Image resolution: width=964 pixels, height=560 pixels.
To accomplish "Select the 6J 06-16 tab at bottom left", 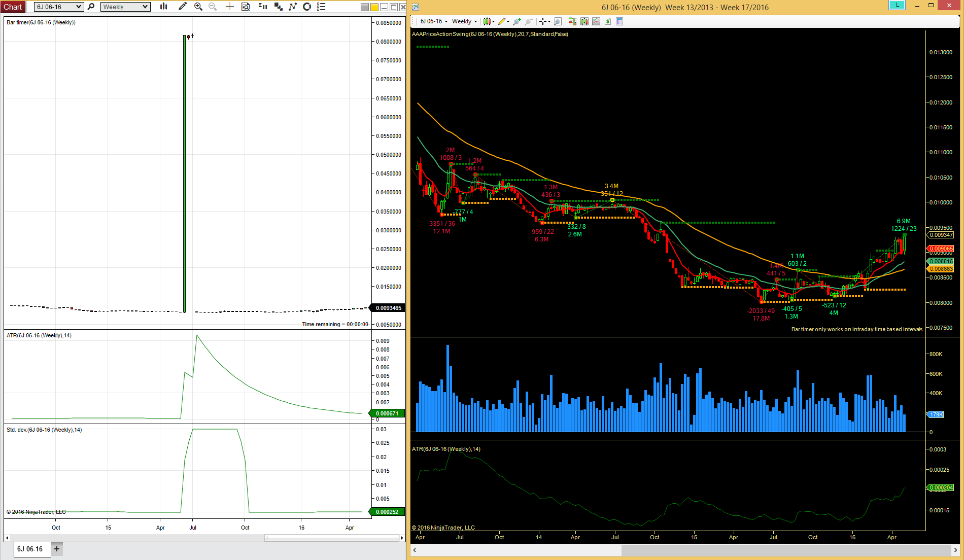I will click(30, 549).
